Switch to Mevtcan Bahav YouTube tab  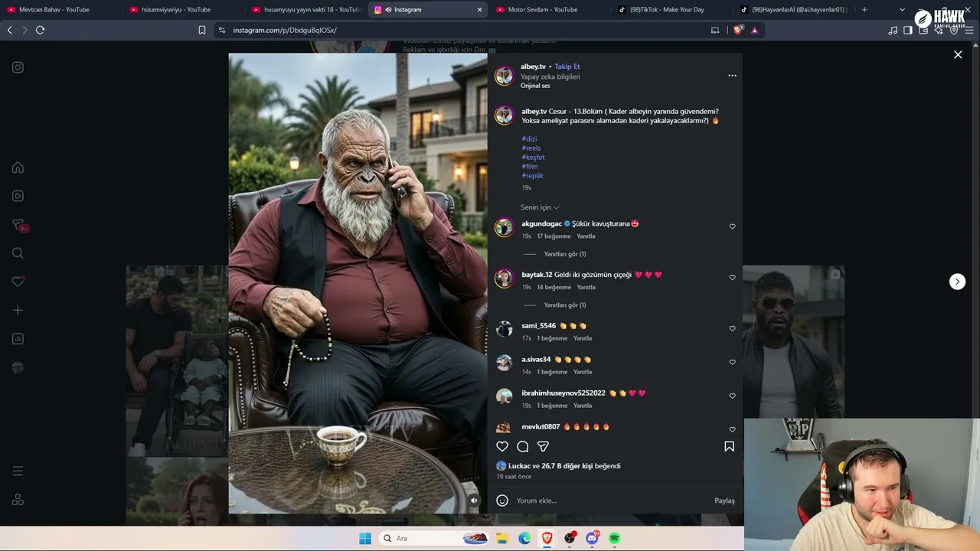(61, 10)
